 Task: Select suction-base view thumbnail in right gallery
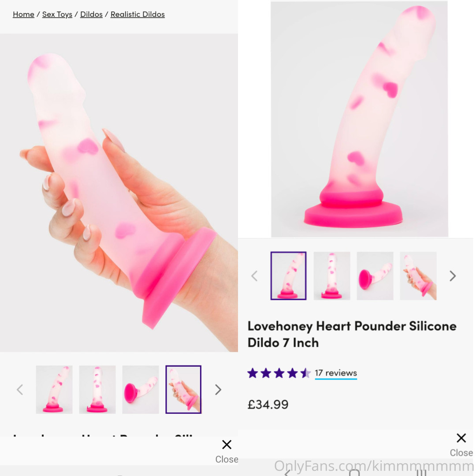tap(375, 275)
